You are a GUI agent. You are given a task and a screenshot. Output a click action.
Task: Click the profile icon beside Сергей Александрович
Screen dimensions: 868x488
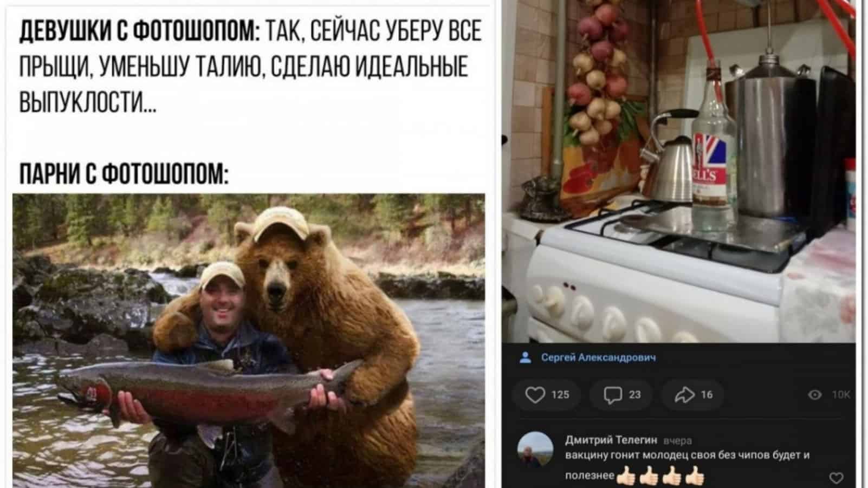click(x=525, y=357)
